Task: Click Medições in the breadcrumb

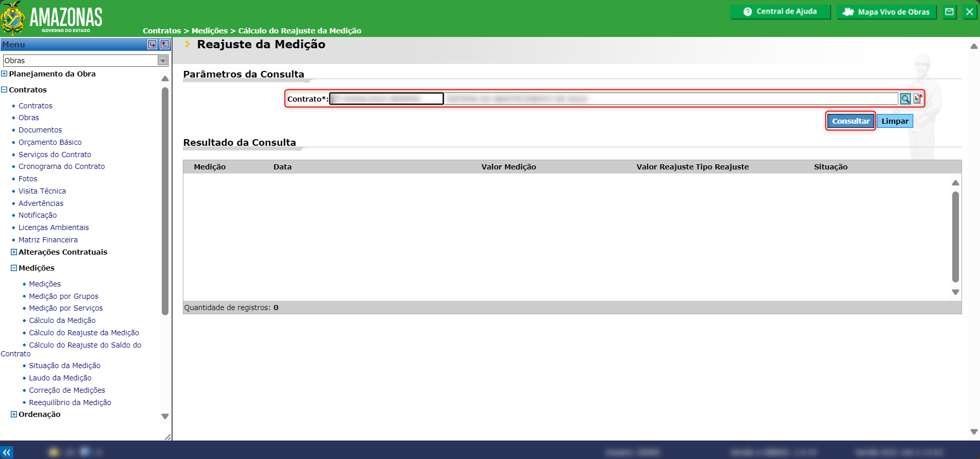Action: pos(210,31)
